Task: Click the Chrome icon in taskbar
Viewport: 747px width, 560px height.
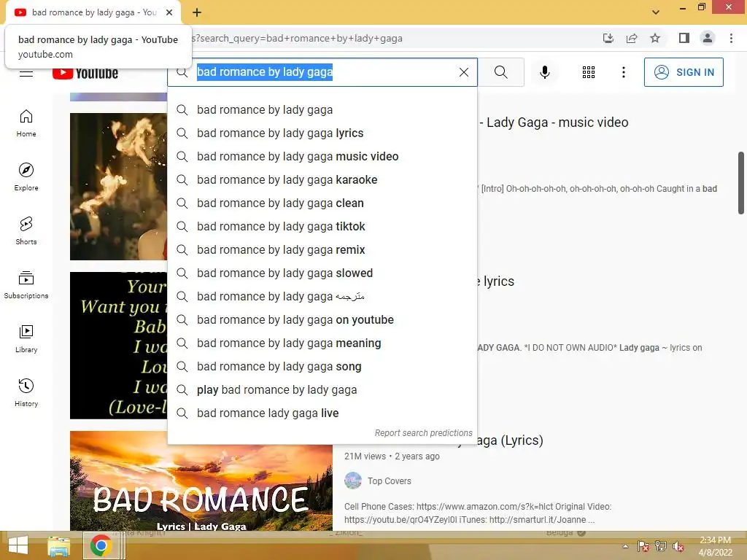Action: click(x=101, y=545)
